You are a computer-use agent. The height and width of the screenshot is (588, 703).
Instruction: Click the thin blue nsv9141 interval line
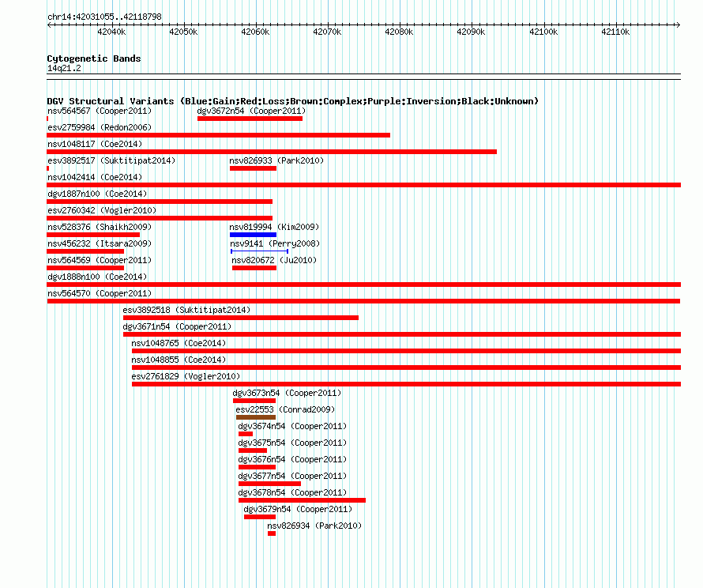259,251
